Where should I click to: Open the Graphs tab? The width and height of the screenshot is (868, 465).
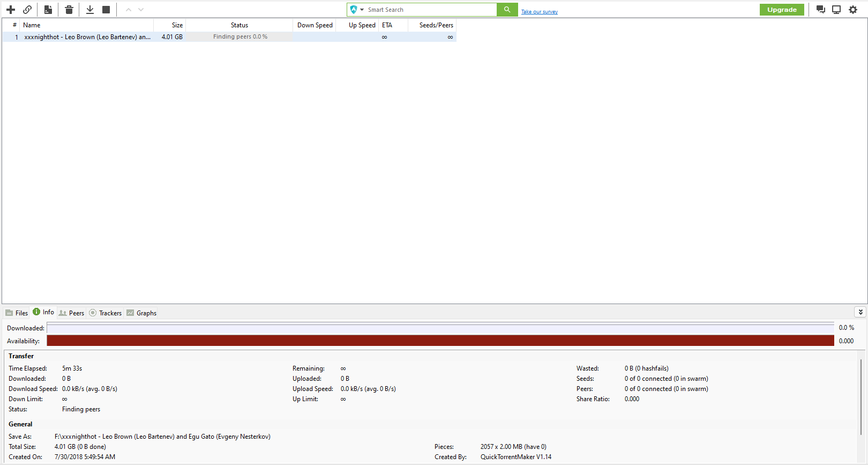[142, 313]
